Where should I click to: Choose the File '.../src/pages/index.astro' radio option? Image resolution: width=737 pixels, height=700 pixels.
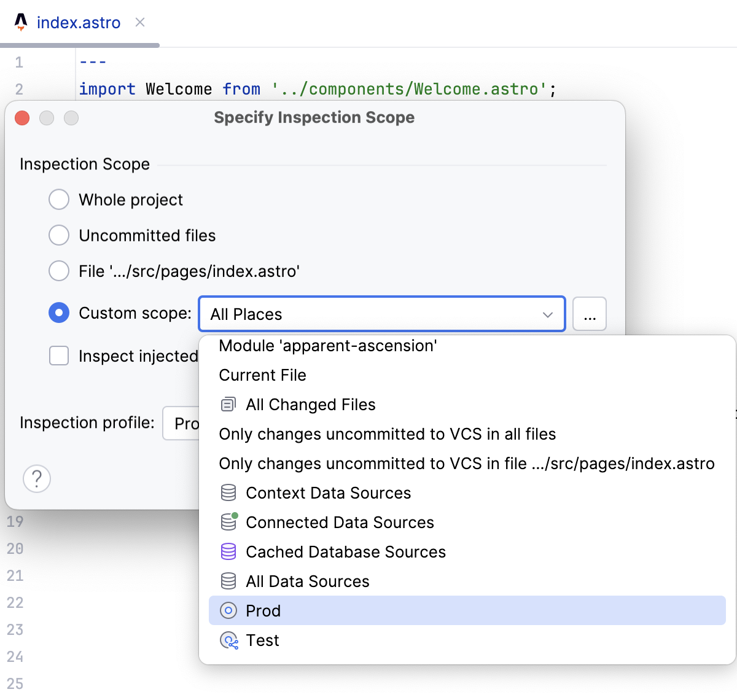59,271
